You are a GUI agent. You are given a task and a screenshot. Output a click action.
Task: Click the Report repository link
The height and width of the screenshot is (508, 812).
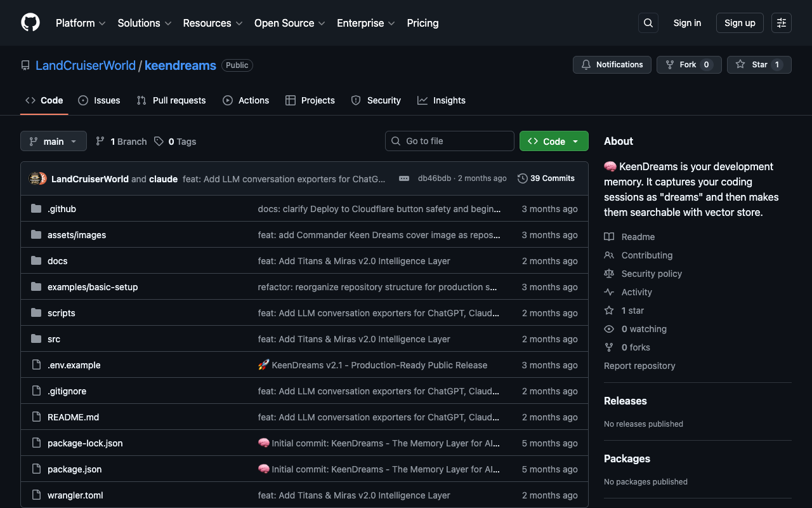pyautogui.click(x=639, y=365)
